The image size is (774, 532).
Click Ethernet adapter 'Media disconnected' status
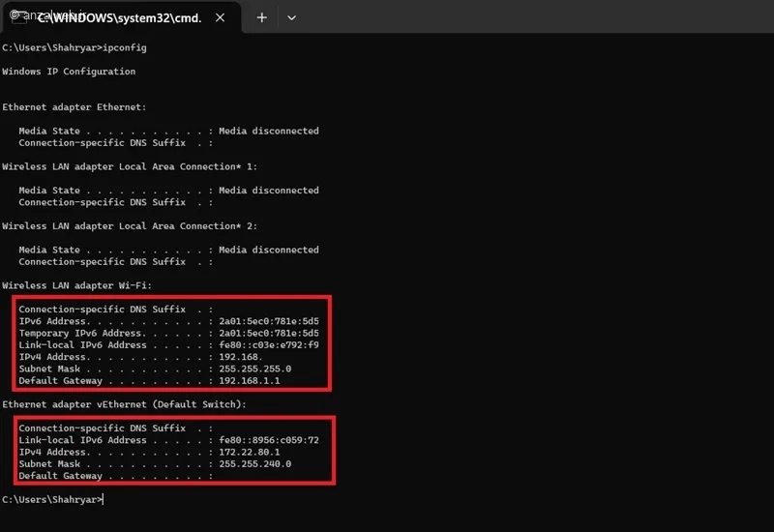(x=269, y=131)
